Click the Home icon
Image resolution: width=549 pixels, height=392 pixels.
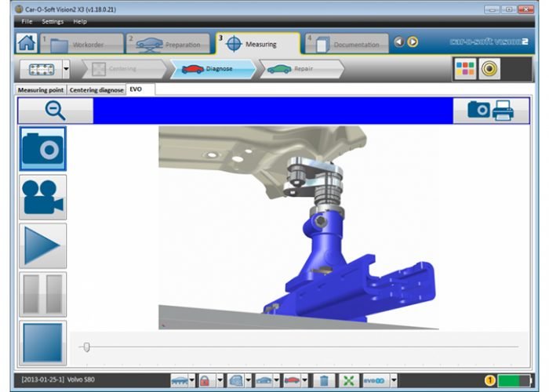coord(26,44)
